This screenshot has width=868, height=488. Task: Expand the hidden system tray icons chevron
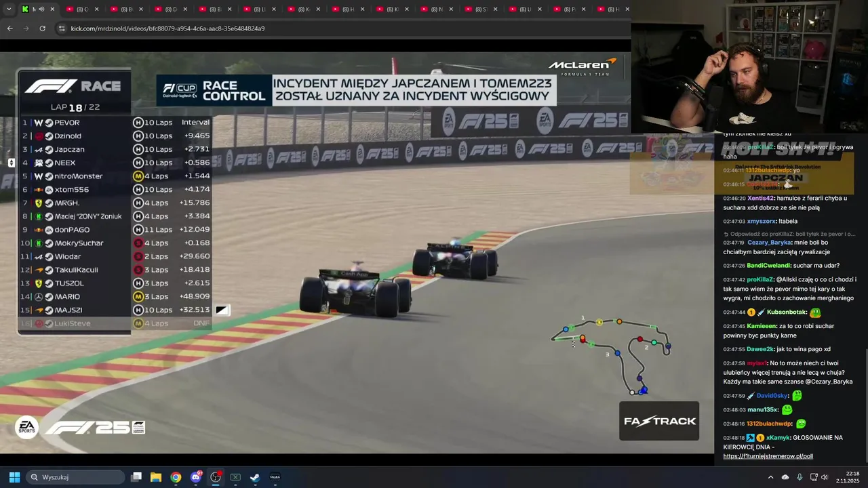click(x=770, y=477)
